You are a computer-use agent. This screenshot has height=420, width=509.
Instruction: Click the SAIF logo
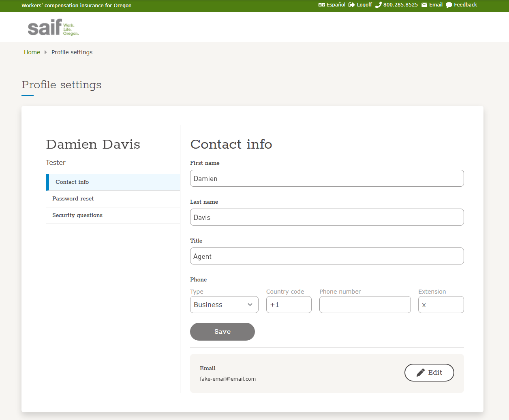click(x=53, y=27)
